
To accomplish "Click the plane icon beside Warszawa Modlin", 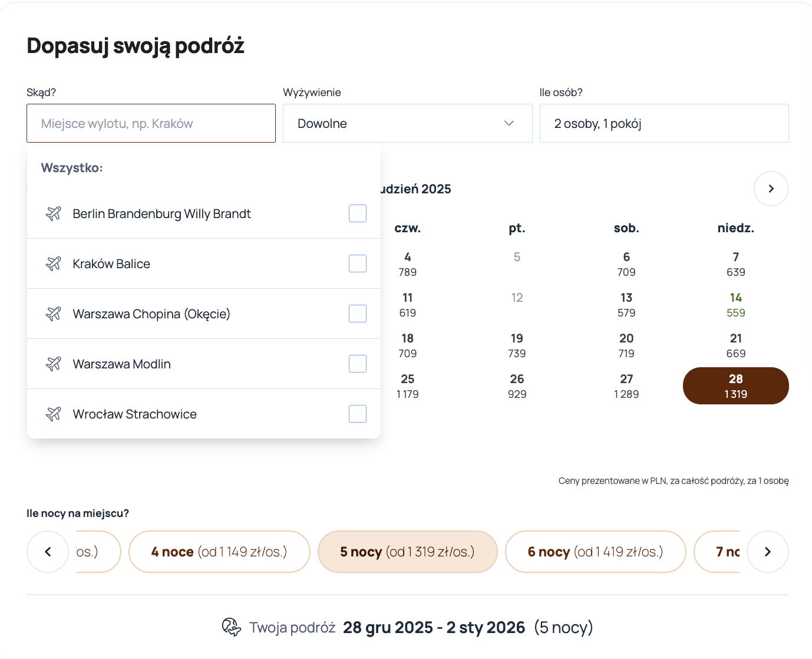I will coord(54,364).
